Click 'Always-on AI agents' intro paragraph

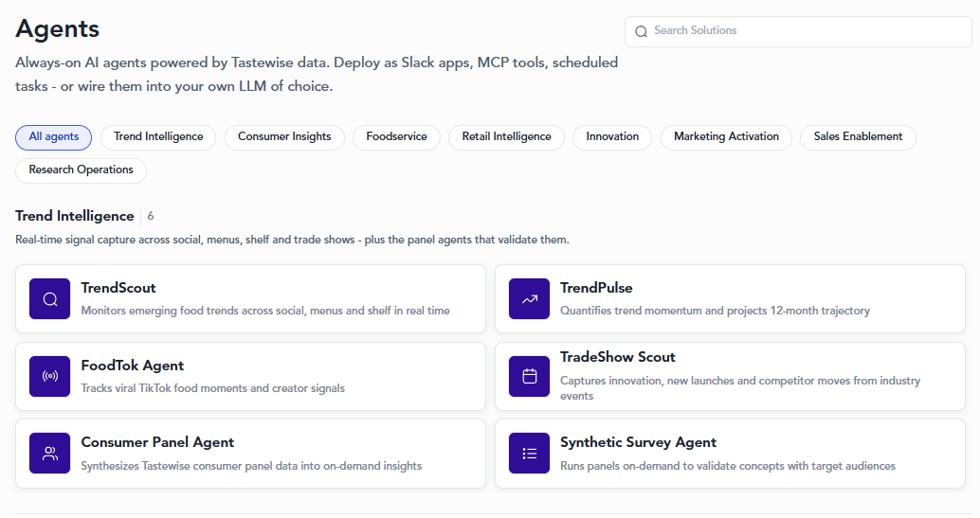pyautogui.click(x=317, y=75)
